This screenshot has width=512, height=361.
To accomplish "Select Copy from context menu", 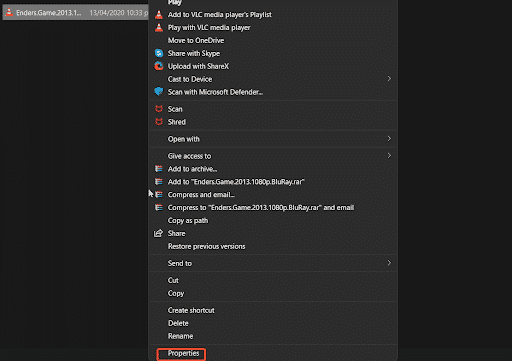I will click(x=176, y=293).
